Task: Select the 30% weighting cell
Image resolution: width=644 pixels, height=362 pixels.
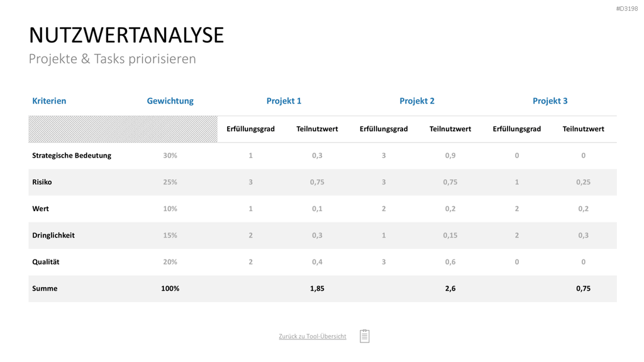Action: 170,156
